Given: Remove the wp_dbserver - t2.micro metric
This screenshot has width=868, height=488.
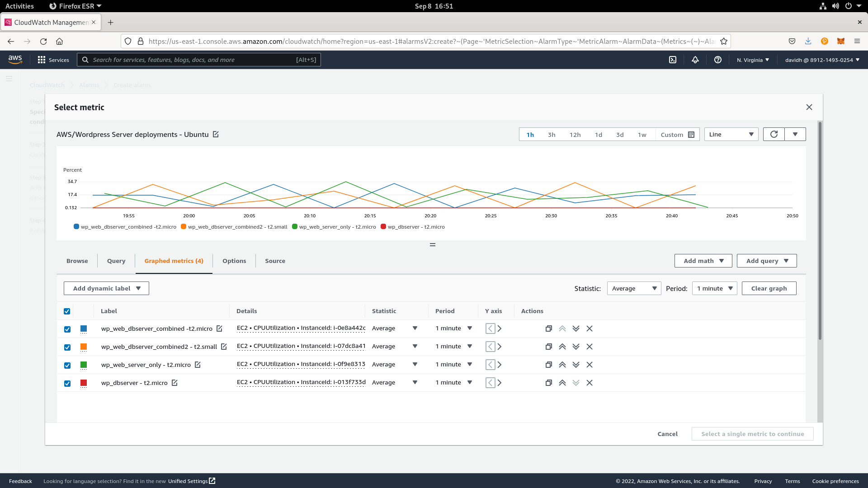Looking at the screenshot, I should (x=589, y=383).
